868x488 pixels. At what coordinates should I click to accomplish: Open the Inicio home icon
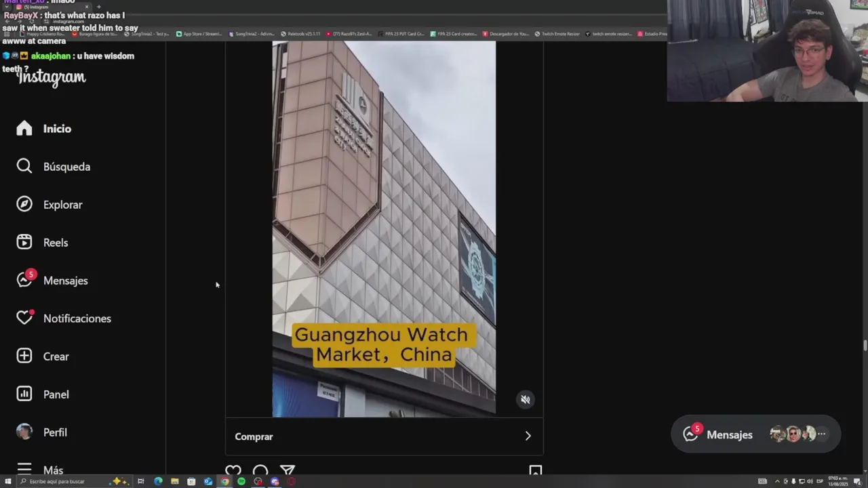24,129
